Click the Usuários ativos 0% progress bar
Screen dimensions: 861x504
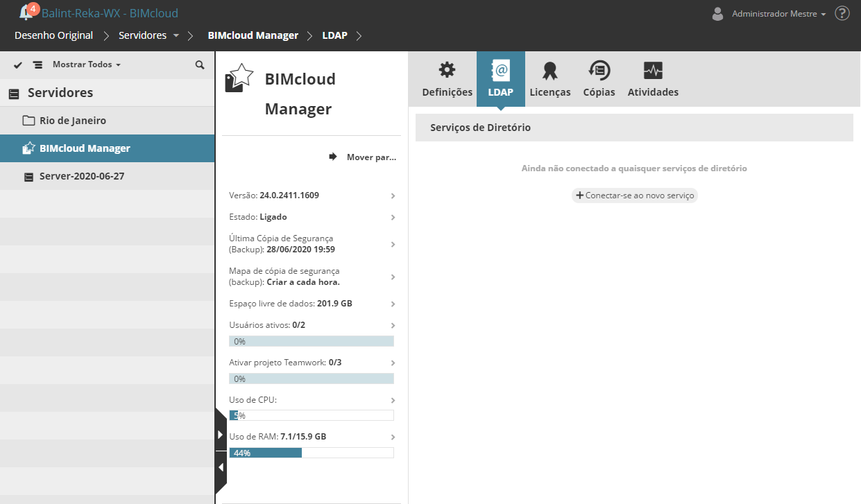[312, 341]
